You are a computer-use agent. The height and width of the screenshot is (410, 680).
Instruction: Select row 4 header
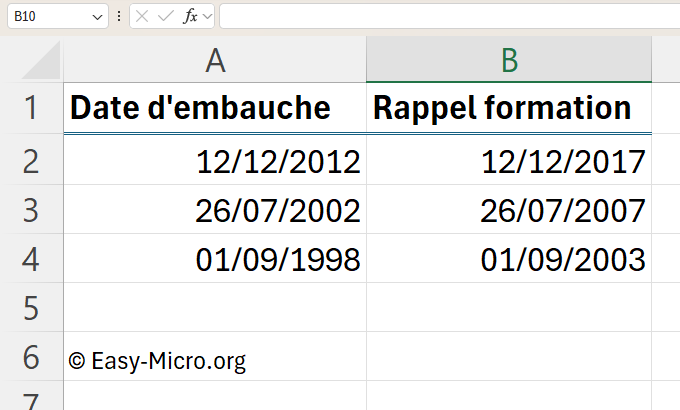pos(32,259)
